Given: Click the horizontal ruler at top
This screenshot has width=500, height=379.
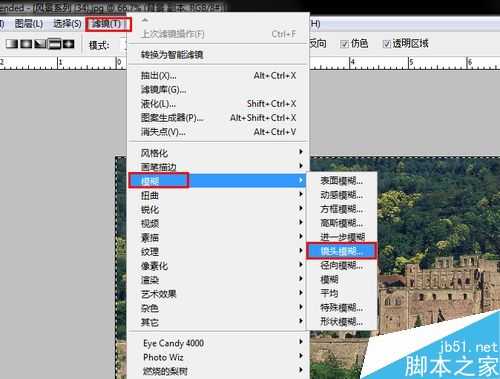Looking at the screenshot, I should pyautogui.click(x=405, y=63).
